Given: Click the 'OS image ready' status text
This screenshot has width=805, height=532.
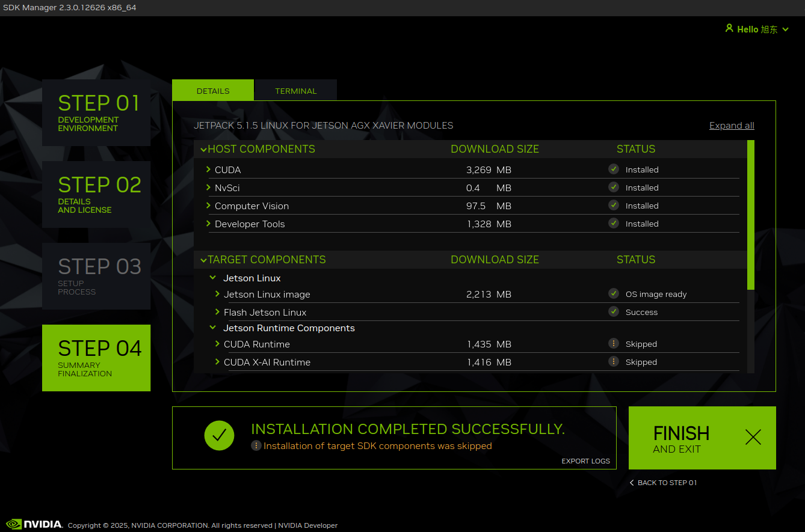Looking at the screenshot, I should (x=656, y=294).
